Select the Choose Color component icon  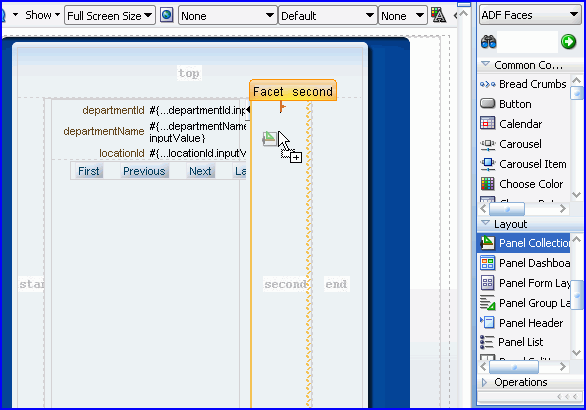[487, 184]
